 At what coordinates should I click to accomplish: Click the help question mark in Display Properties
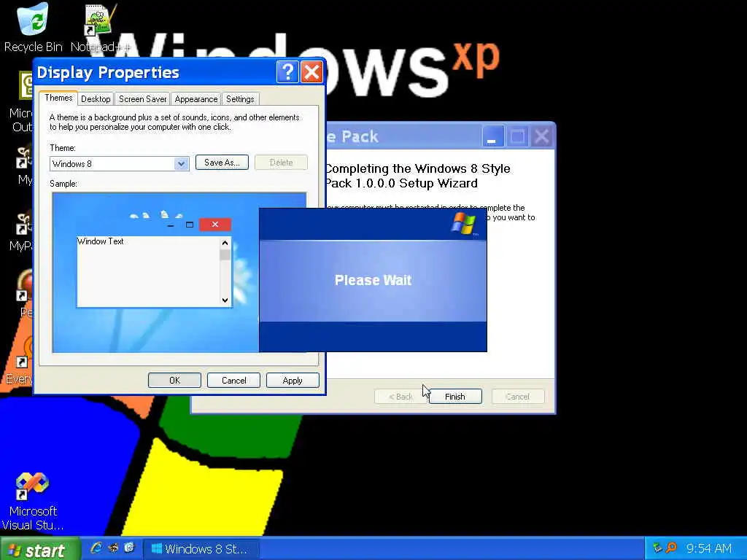[287, 72]
